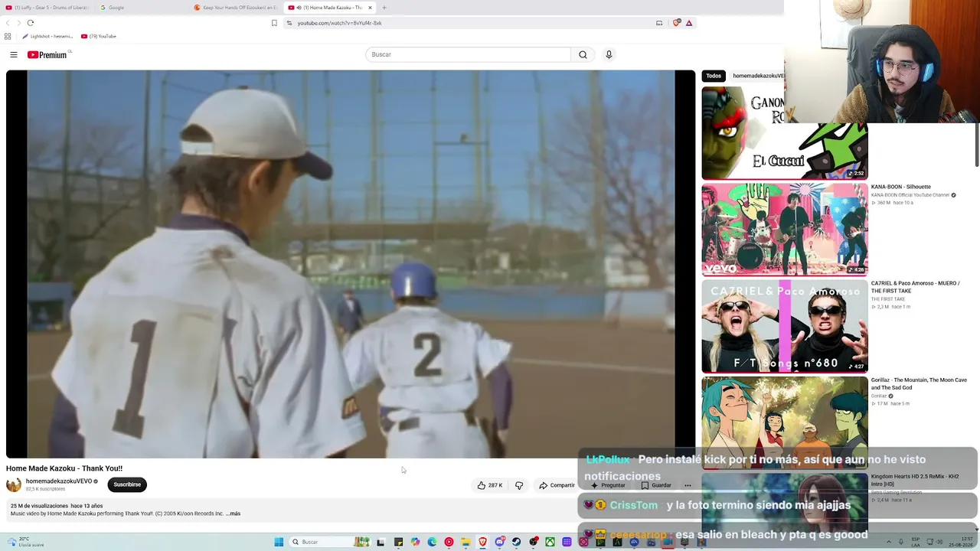Open KANA-BOON - Silhouette title link

(x=901, y=187)
